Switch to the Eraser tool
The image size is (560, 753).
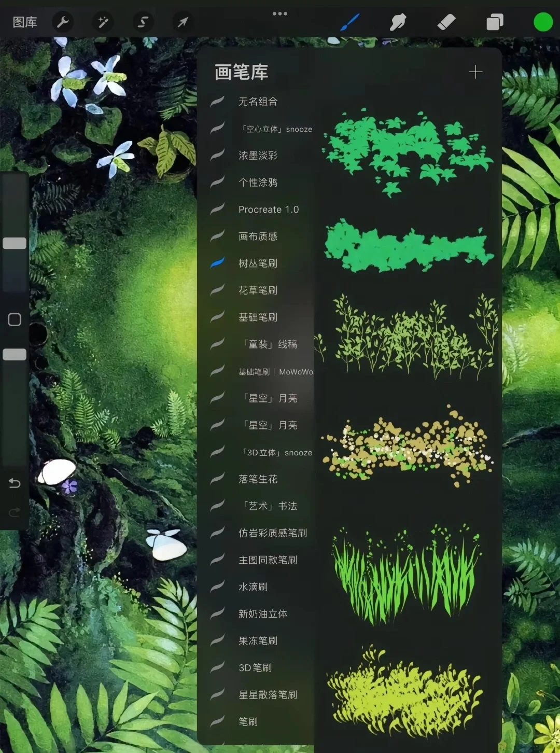[445, 22]
